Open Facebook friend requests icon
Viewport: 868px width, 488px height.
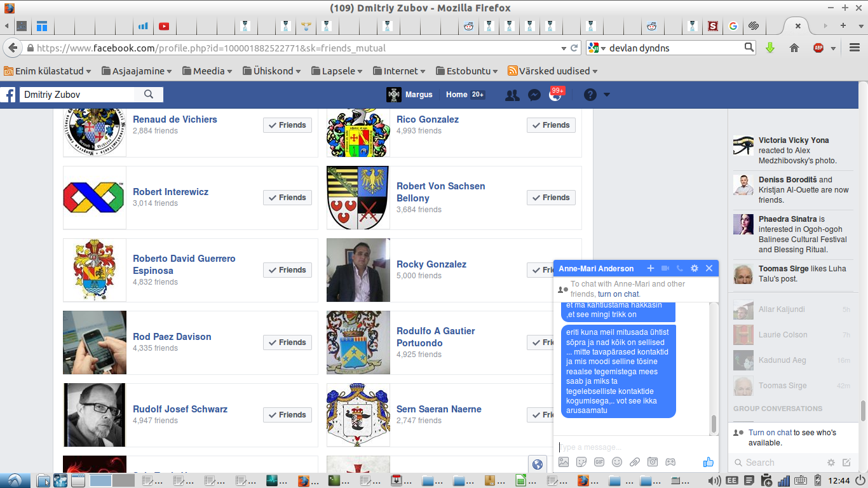point(512,95)
